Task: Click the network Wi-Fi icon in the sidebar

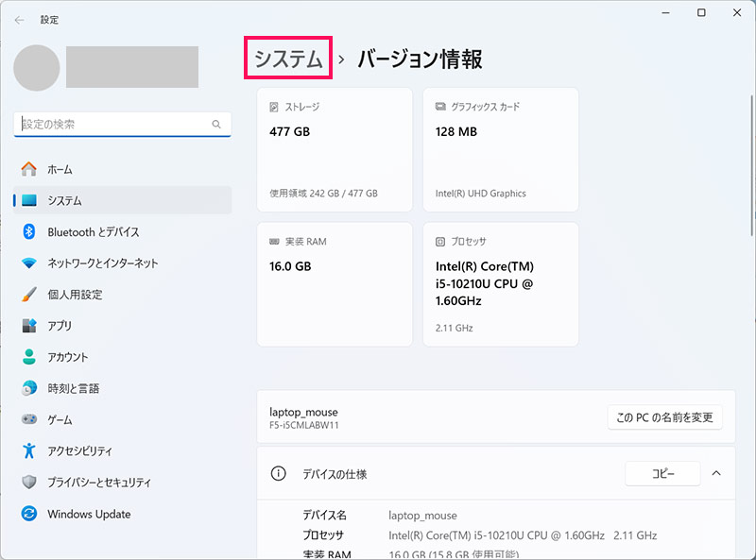Action: [x=29, y=263]
